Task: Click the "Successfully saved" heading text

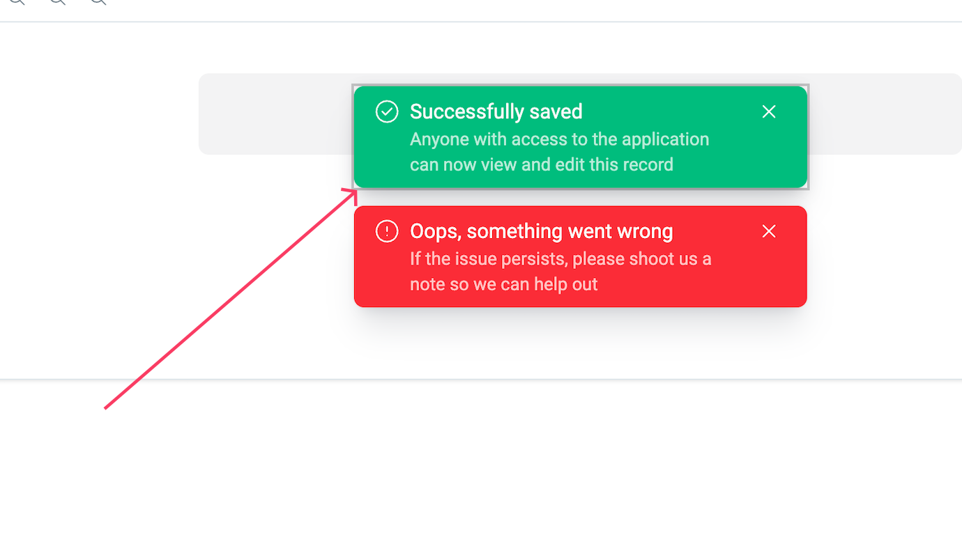Action: click(x=496, y=111)
